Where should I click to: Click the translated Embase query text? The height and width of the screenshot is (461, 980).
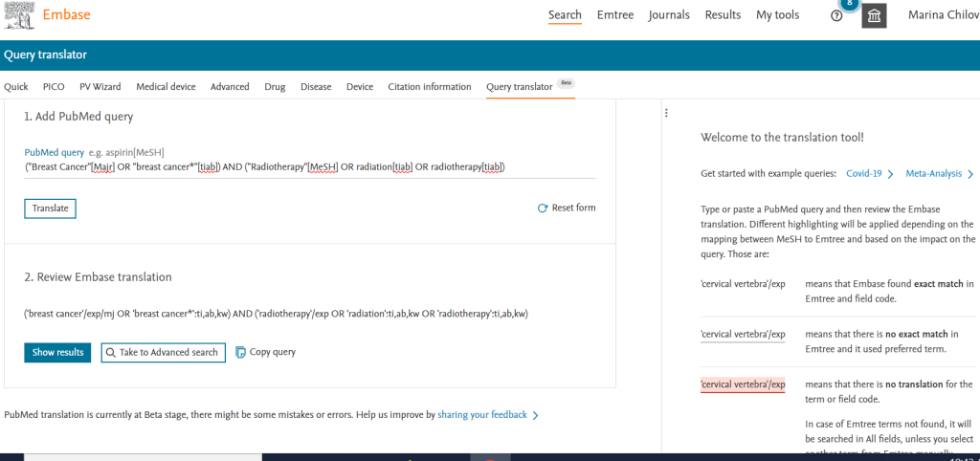pos(277,315)
